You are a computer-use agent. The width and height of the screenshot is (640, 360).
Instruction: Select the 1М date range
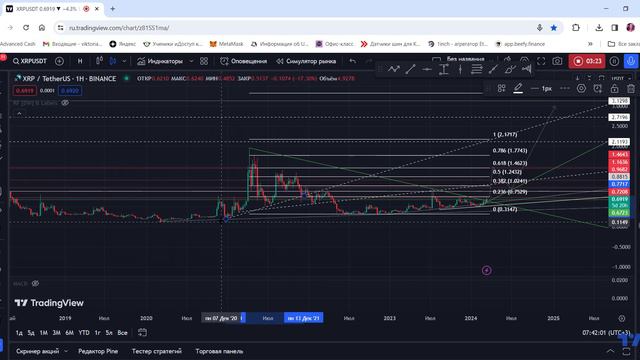coord(44,333)
